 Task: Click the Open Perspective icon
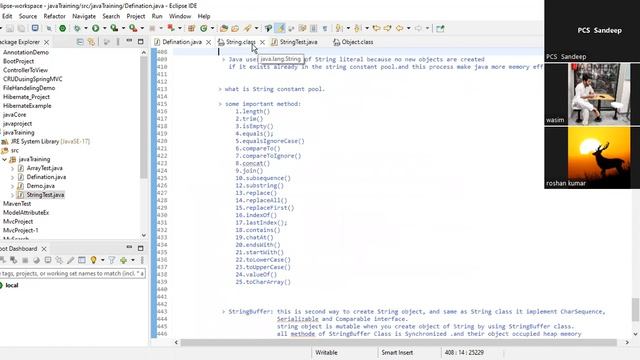[x=440, y=28]
